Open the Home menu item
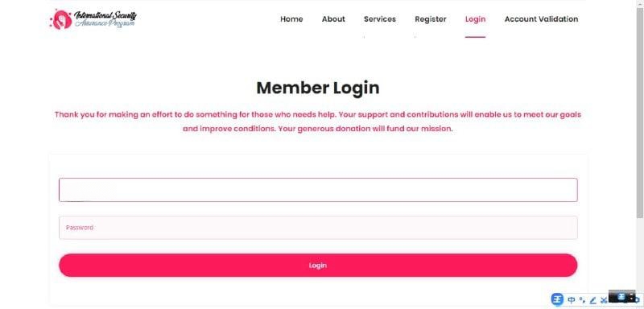Viewport: 644px width, 309px height. (x=291, y=19)
